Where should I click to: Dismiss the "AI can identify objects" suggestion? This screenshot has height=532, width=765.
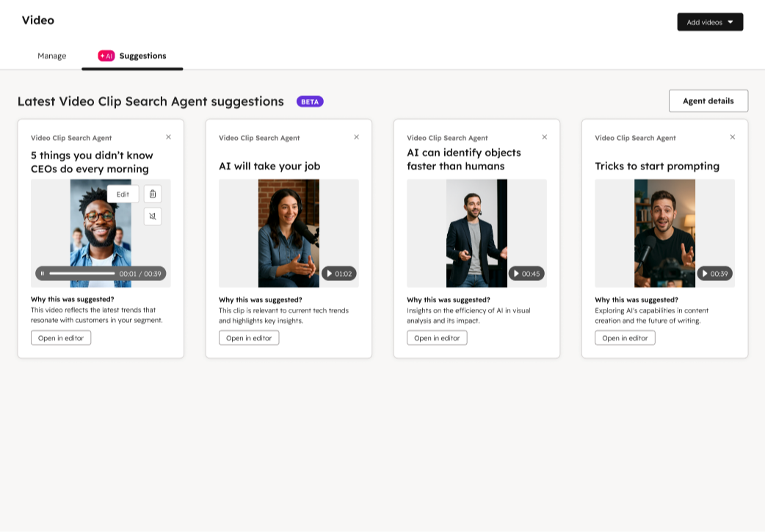544,136
